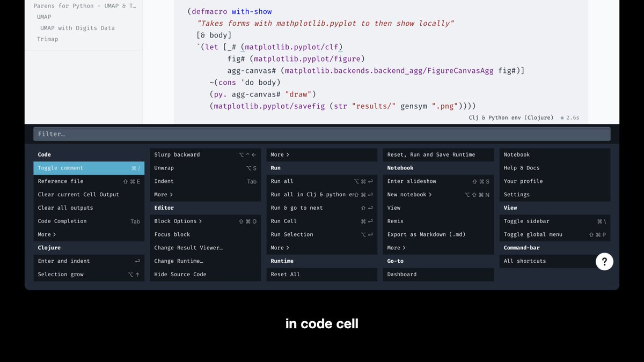Open Change Result Viewer…
This screenshot has height=362, width=644.
click(x=205, y=248)
